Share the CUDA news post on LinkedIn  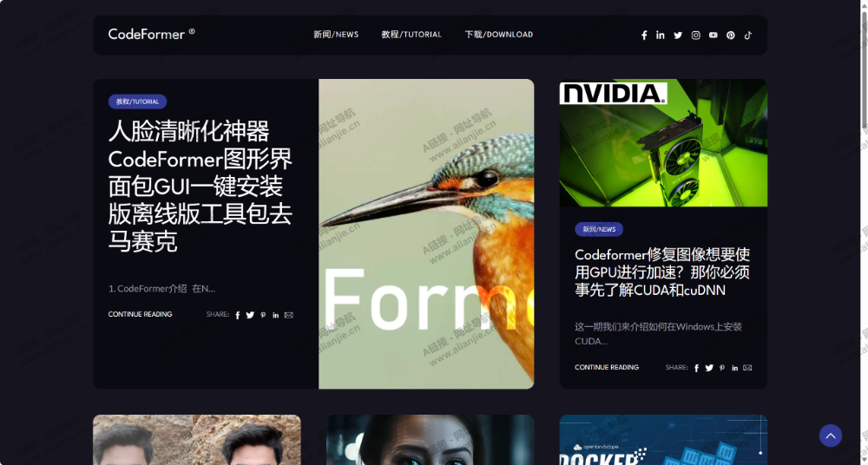point(734,368)
